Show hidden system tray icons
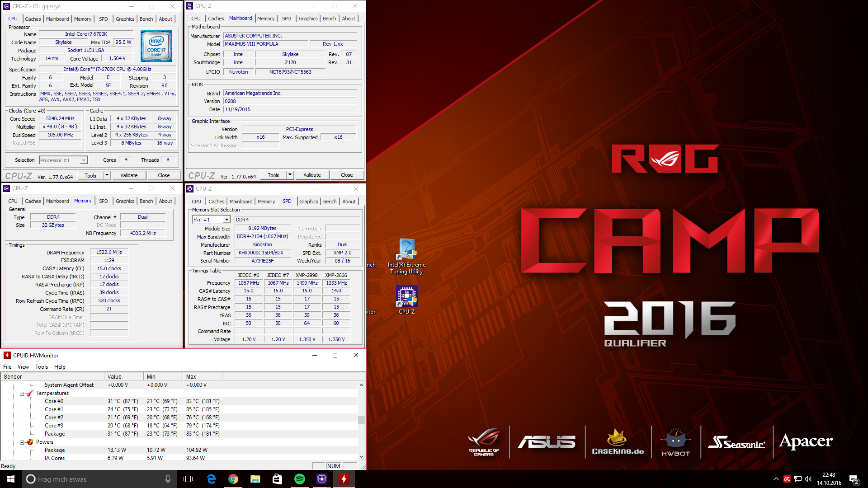 pos(776,479)
